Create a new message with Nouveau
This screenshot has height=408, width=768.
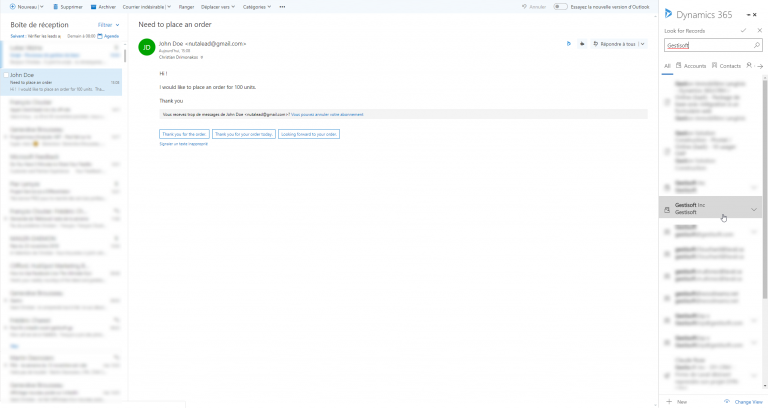point(23,7)
